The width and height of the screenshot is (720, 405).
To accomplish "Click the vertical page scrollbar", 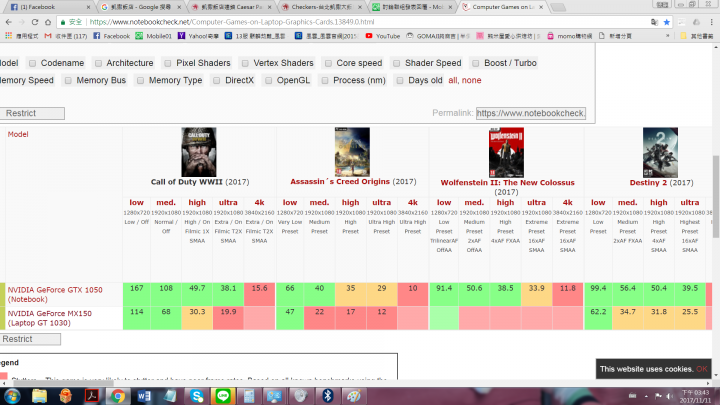I will click(716, 197).
